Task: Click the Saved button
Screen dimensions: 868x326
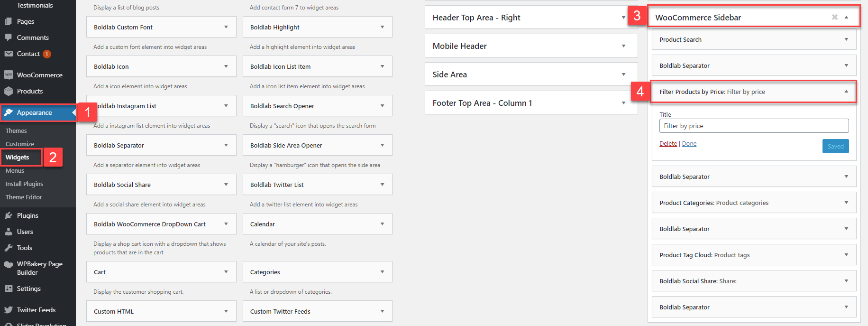Action: (835, 146)
